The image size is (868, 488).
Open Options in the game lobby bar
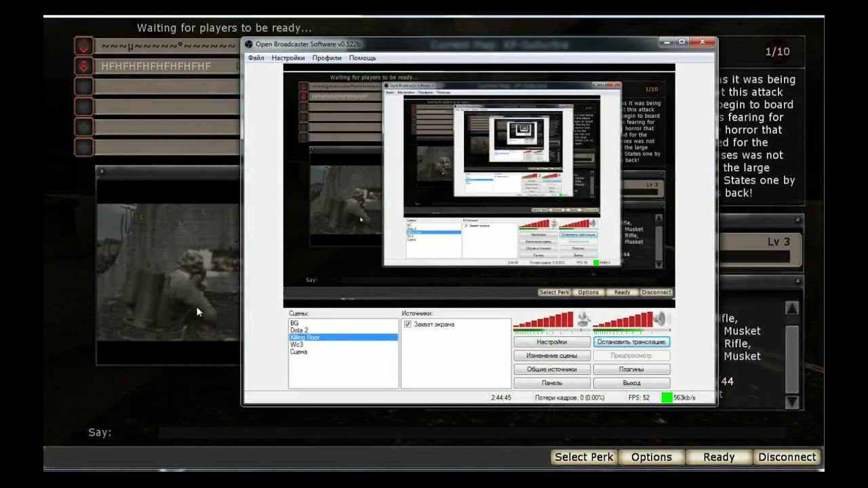pyautogui.click(x=652, y=457)
